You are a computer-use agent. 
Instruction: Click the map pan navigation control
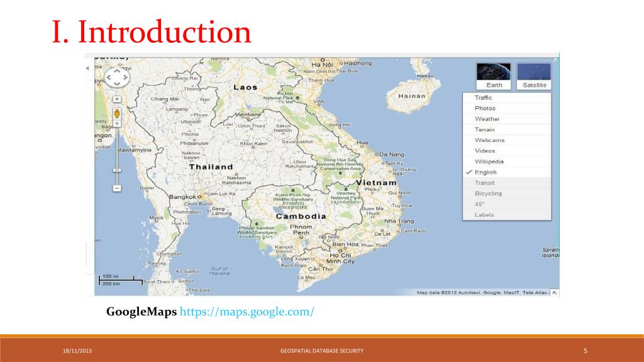117,77
